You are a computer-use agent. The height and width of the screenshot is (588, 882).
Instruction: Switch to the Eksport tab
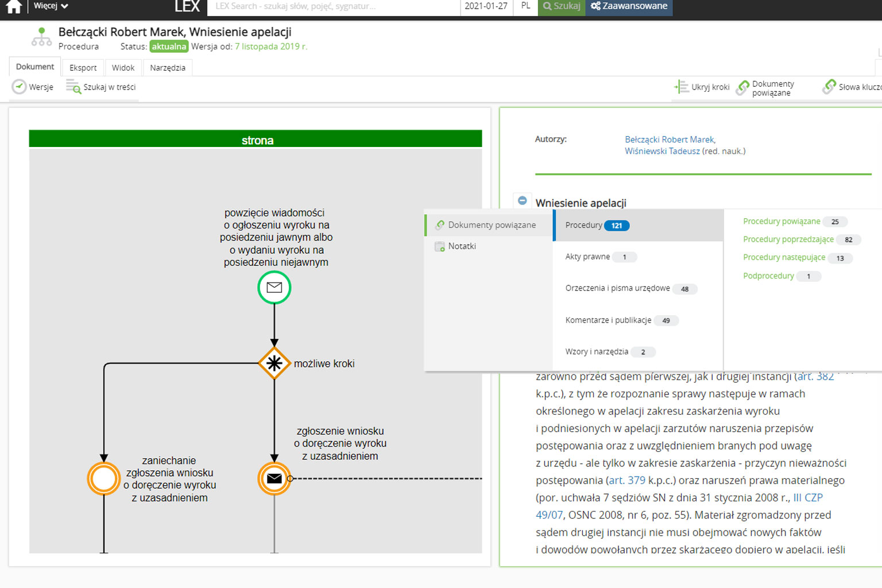[83, 68]
